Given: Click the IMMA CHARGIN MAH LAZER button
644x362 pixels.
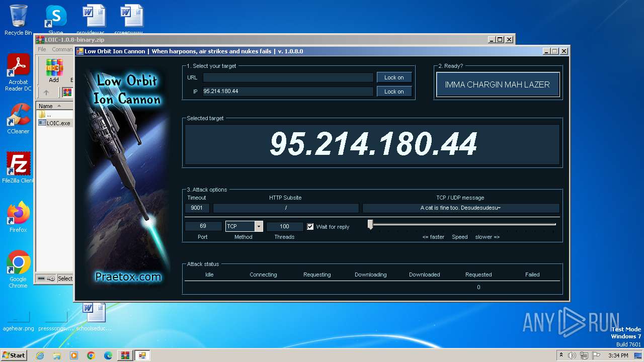Looking at the screenshot, I should coord(498,84).
